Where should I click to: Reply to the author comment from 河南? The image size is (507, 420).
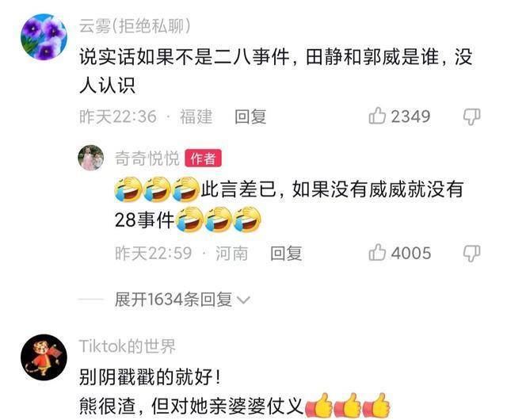coord(286,253)
